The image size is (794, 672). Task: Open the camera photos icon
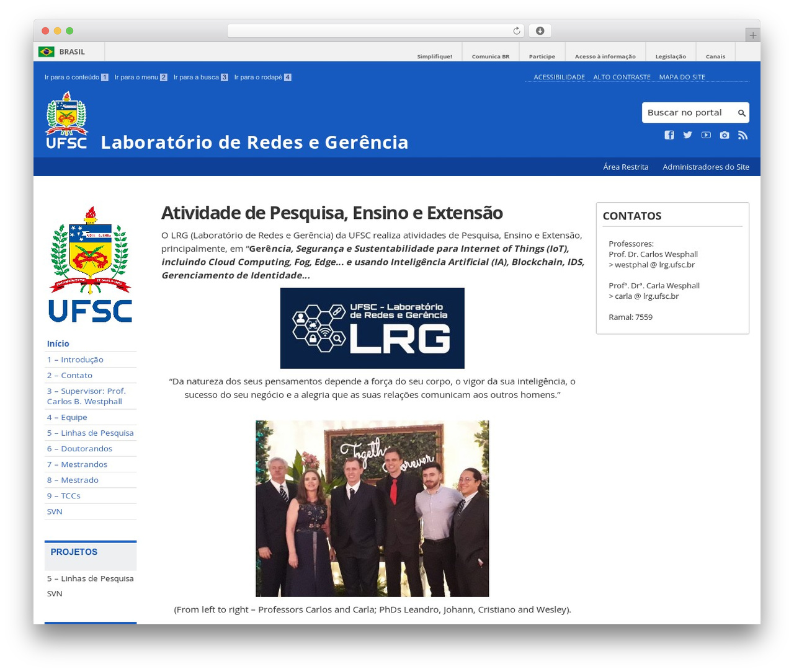[725, 135]
